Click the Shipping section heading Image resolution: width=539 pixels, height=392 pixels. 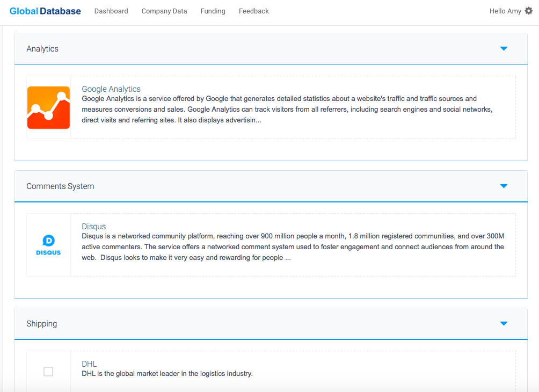coord(41,324)
